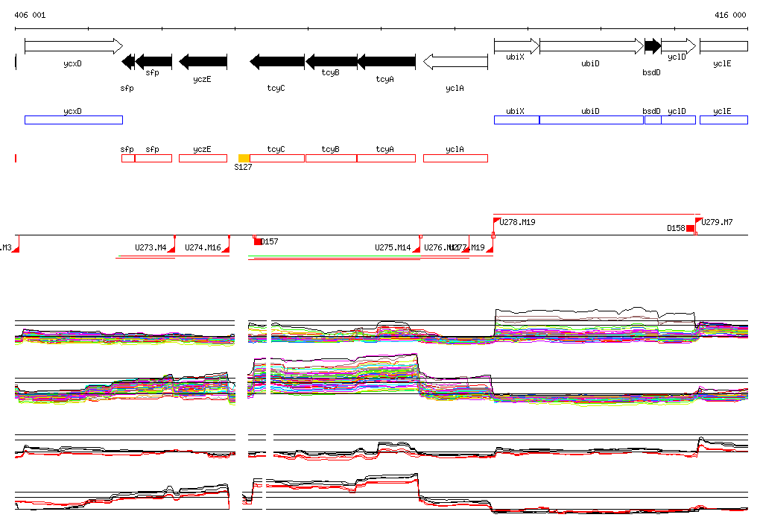Click the U278.M19 text label
763x532 pixels.
[517, 222]
